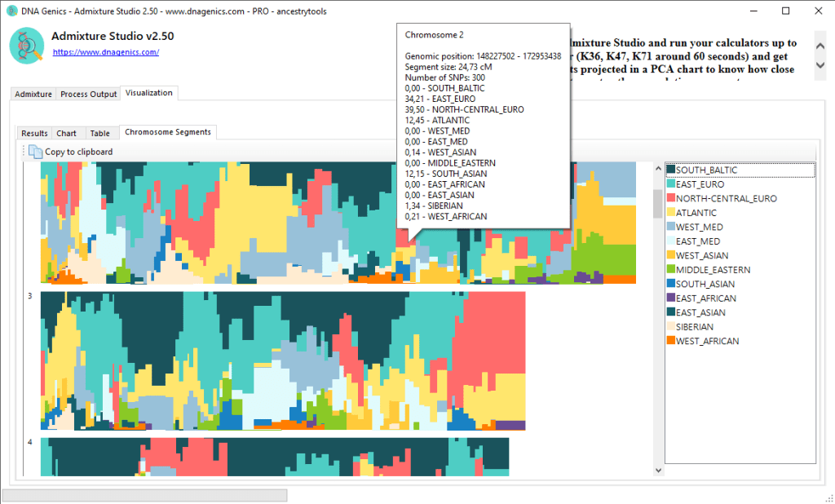Open the Table sub-tab

pos(99,133)
